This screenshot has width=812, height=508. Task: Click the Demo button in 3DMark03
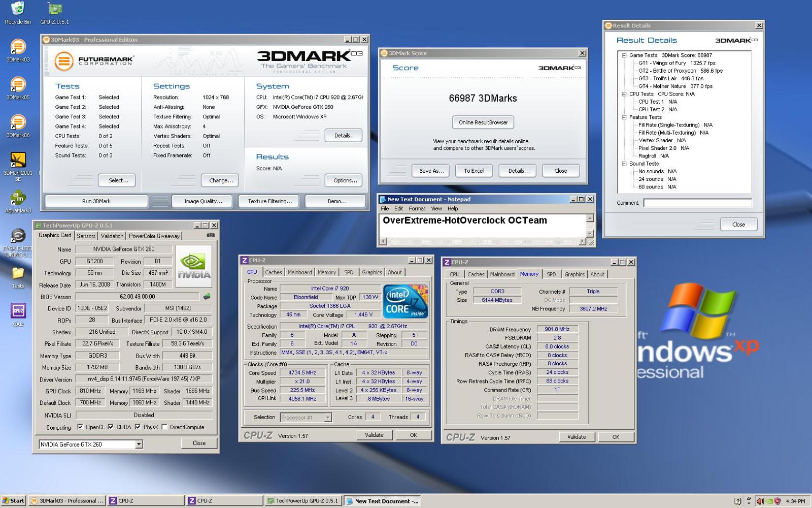(x=335, y=201)
